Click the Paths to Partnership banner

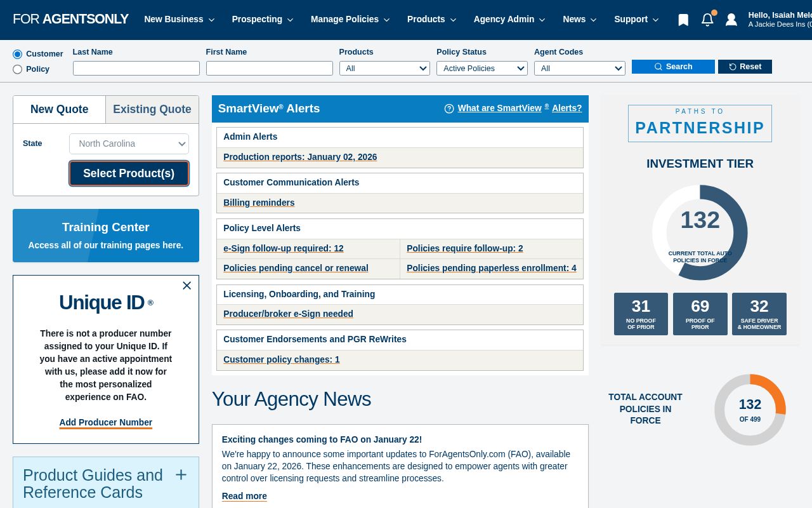pyautogui.click(x=700, y=123)
